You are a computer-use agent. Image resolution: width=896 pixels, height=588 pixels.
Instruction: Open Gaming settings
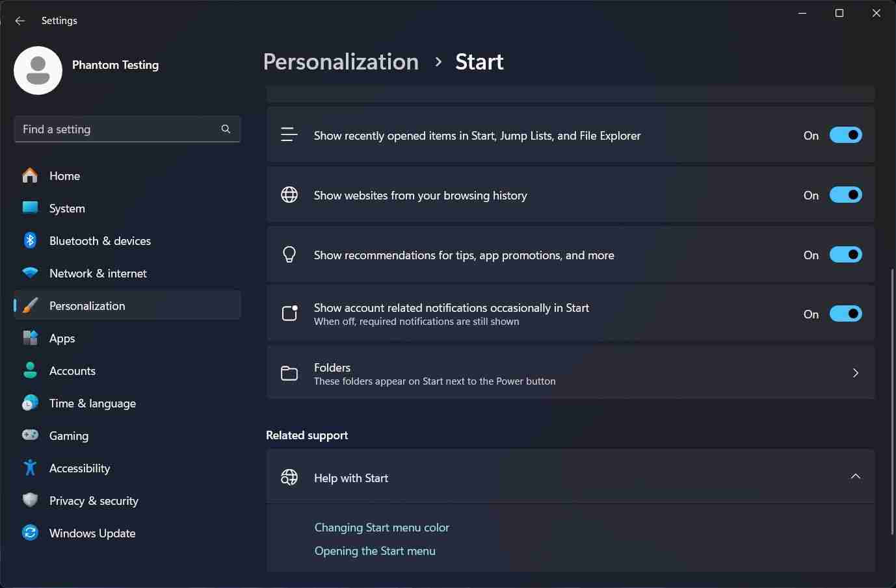point(68,435)
